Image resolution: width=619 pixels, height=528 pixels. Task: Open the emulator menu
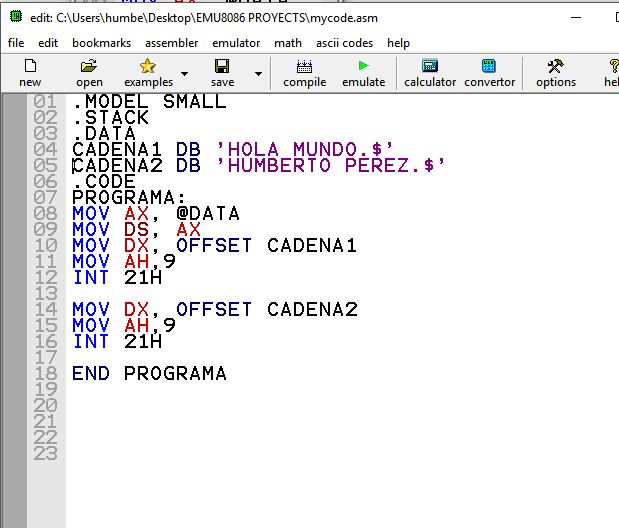click(236, 43)
